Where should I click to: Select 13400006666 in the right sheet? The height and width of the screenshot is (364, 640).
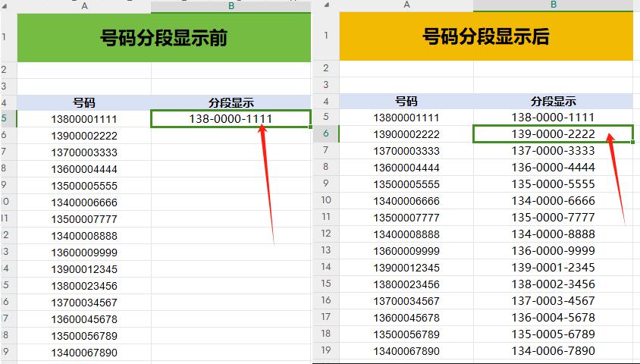point(406,201)
